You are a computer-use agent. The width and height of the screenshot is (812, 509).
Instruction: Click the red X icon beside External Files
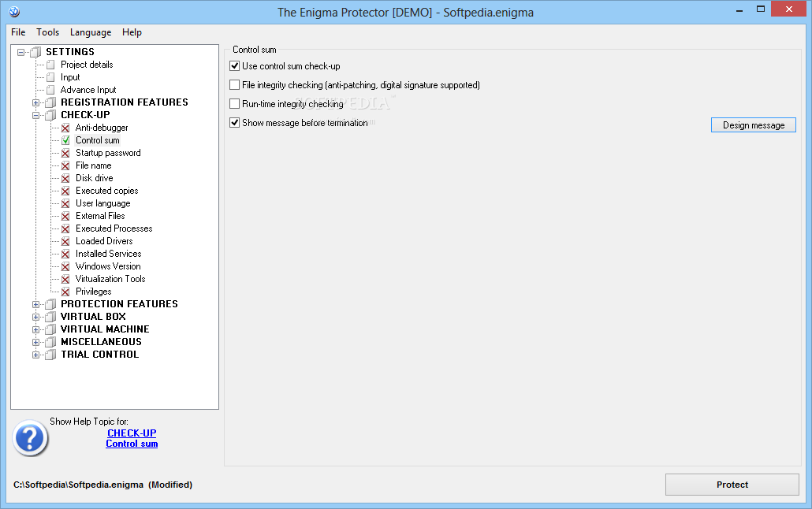pos(65,216)
